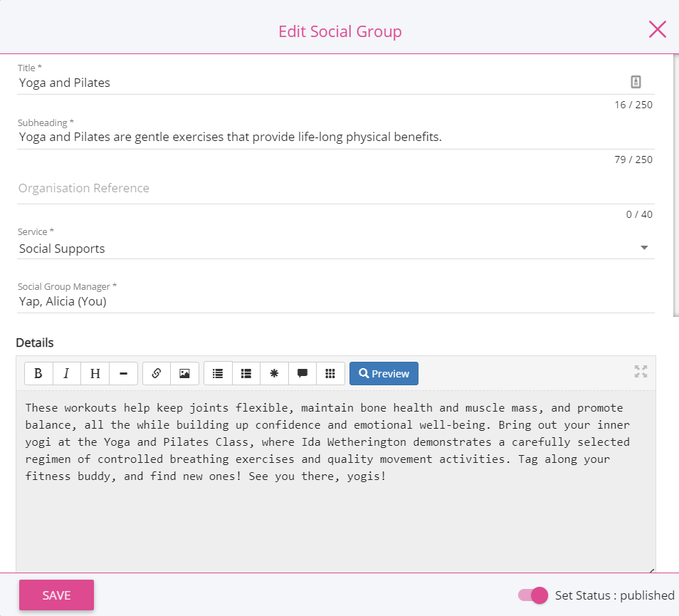Insert heading with the H button
679x616 pixels.
coord(95,373)
